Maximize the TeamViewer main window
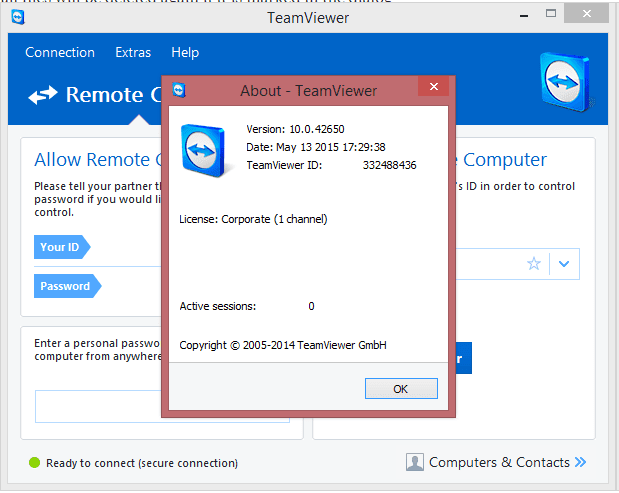 (551, 14)
